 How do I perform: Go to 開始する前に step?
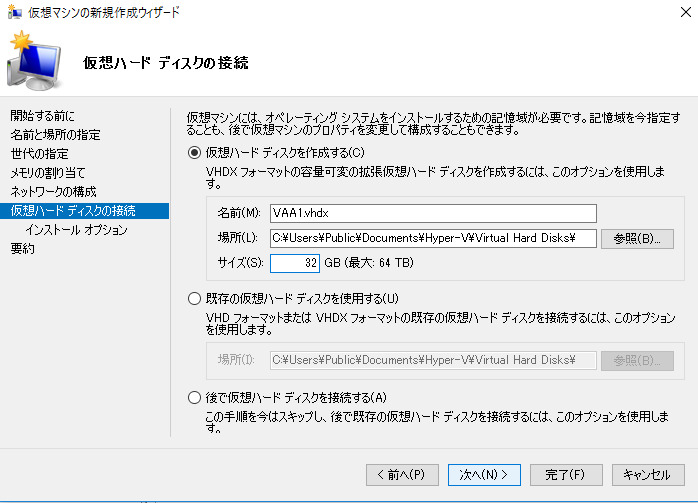[x=42, y=116]
